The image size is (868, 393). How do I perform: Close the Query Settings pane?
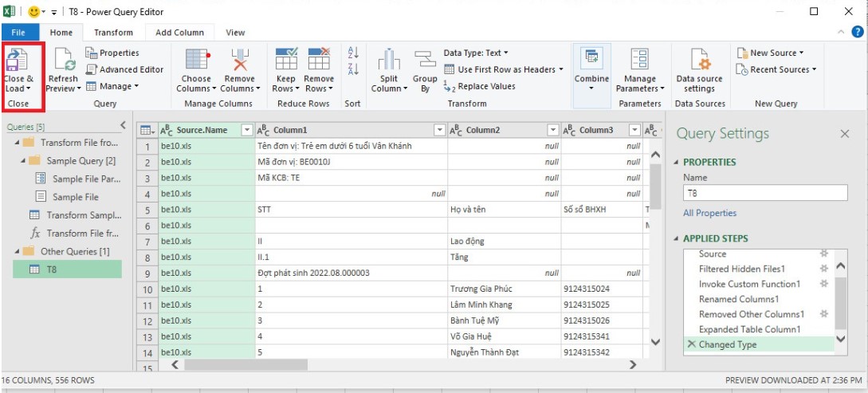(x=845, y=133)
